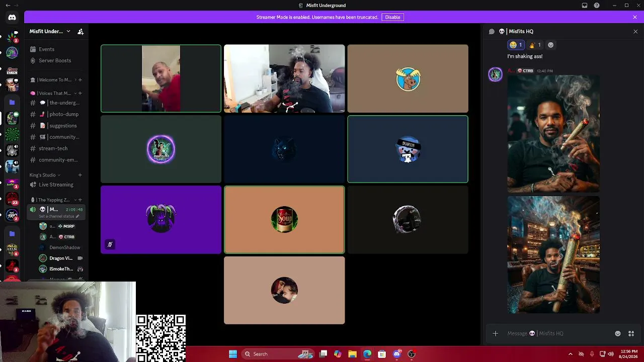This screenshot has width=644, height=362.
Task: Open the emoji picker in message bar
Action: pyautogui.click(x=618, y=333)
